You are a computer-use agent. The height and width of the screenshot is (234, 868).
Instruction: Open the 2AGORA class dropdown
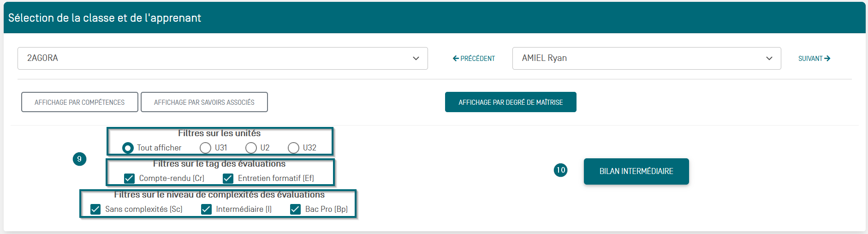point(222,59)
